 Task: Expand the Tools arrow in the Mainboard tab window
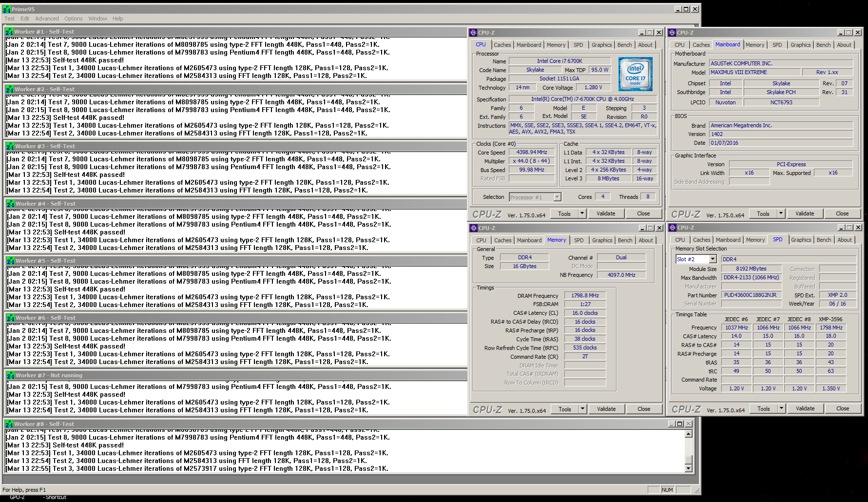(x=781, y=213)
